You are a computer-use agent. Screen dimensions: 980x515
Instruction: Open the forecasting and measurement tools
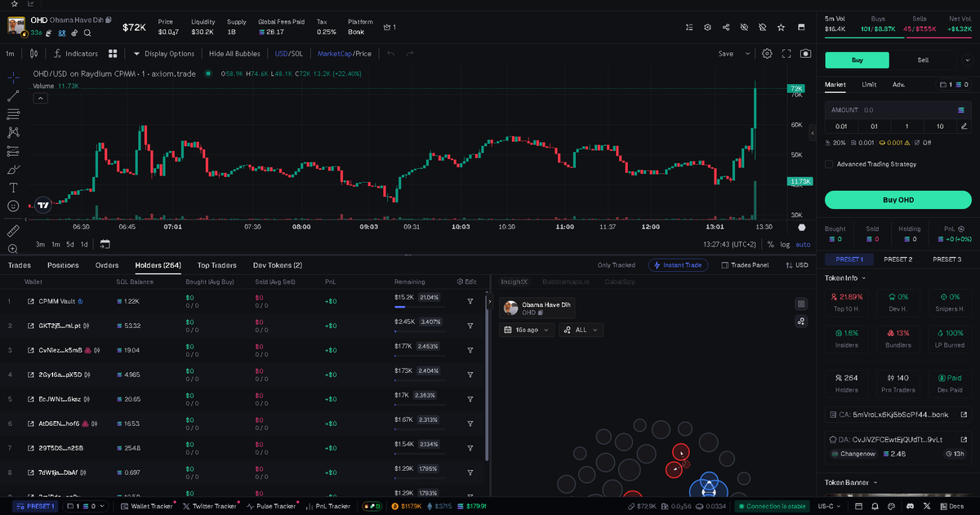(13, 151)
